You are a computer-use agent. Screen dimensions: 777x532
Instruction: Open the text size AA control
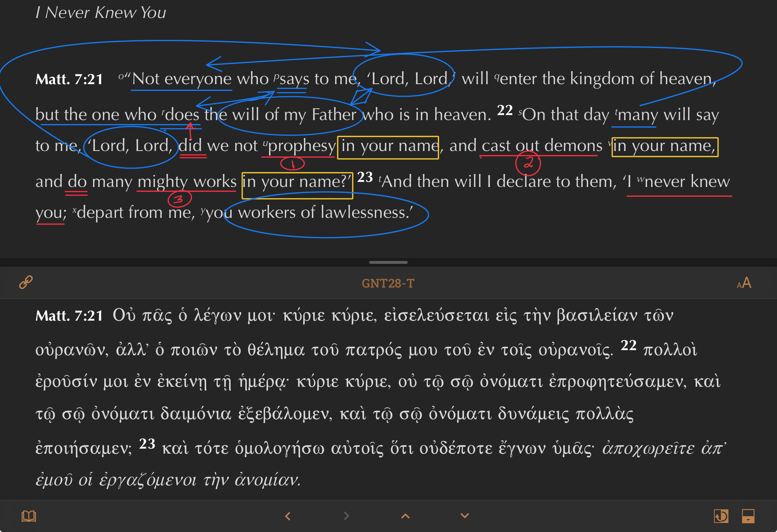744,283
